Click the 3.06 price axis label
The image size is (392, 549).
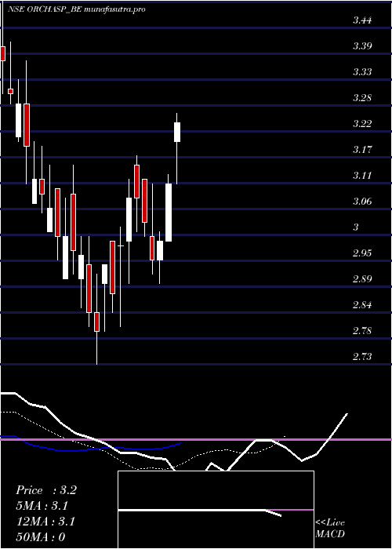pyautogui.click(x=362, y=202)
